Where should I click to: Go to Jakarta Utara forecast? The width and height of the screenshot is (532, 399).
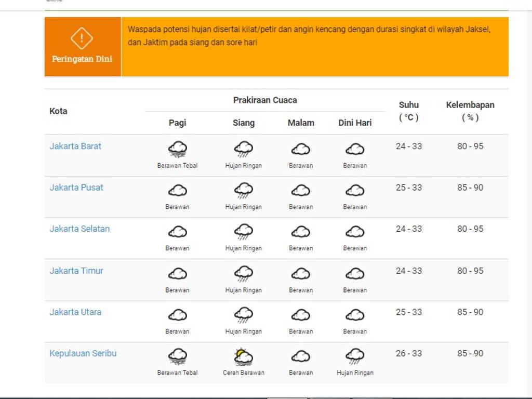[75, 312]
